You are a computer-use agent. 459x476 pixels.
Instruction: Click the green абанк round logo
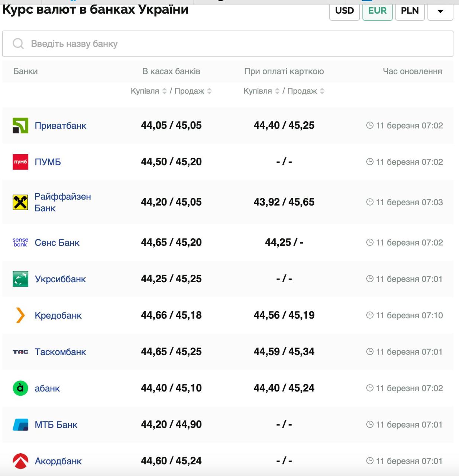tap(20, 388)
